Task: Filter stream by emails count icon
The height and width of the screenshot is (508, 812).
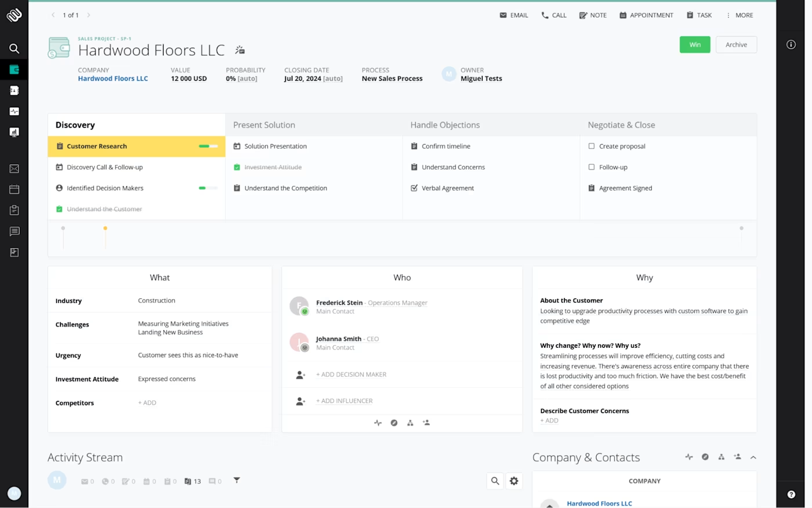Action: (x=88, y=481)
